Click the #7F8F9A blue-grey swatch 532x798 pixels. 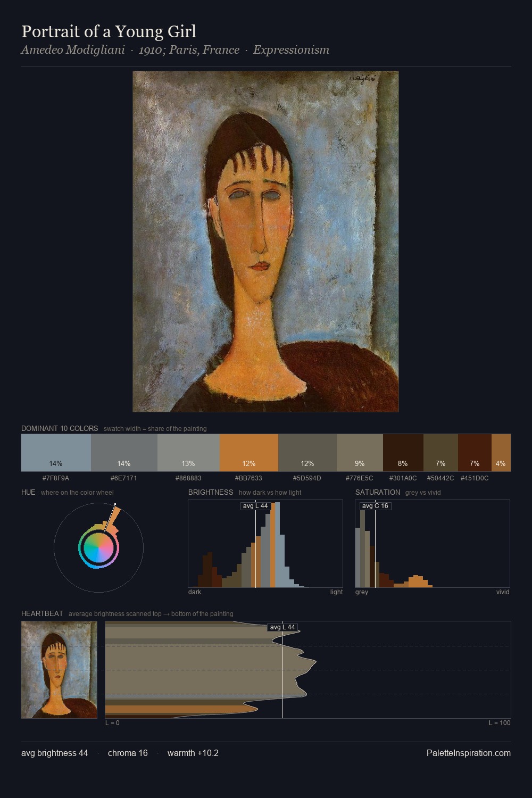(x=56, y=453)
